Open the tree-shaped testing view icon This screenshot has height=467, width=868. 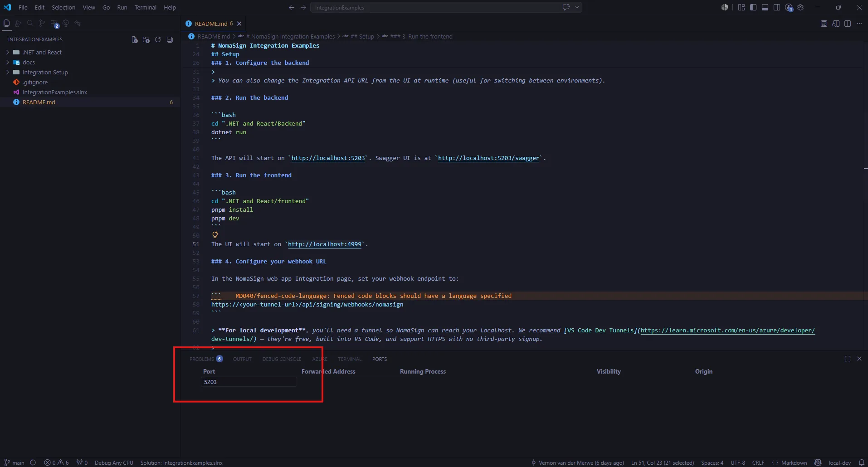point(66,23)
